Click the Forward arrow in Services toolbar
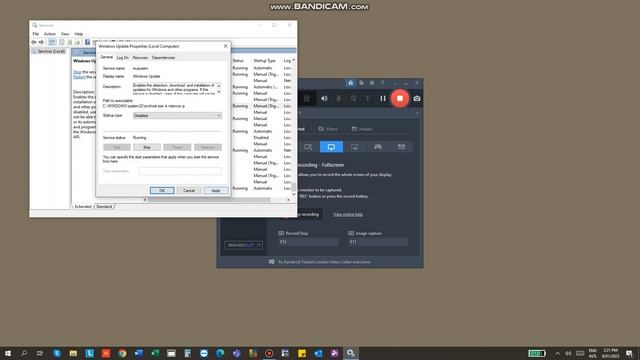The image size is (640, 360). coord(41,42)
